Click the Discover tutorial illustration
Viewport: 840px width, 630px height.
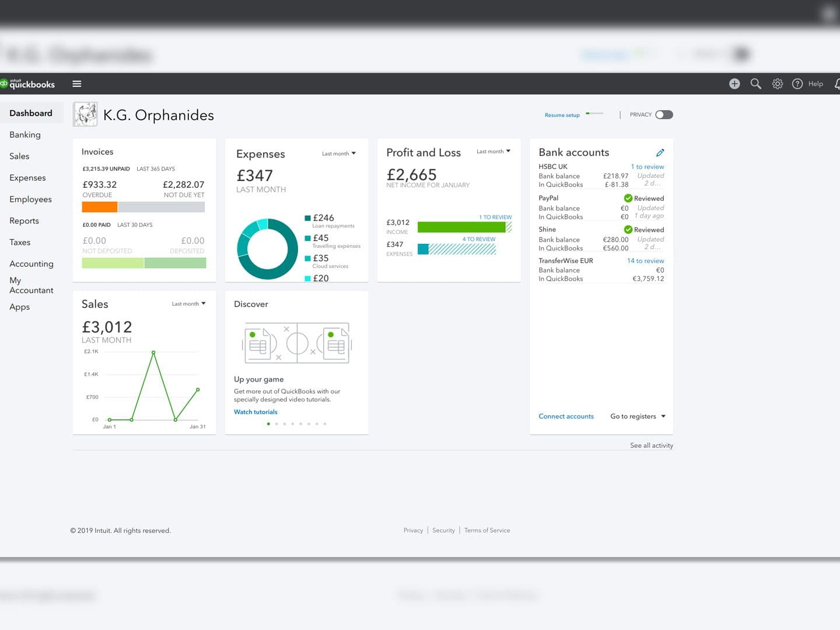click(297, 344)
